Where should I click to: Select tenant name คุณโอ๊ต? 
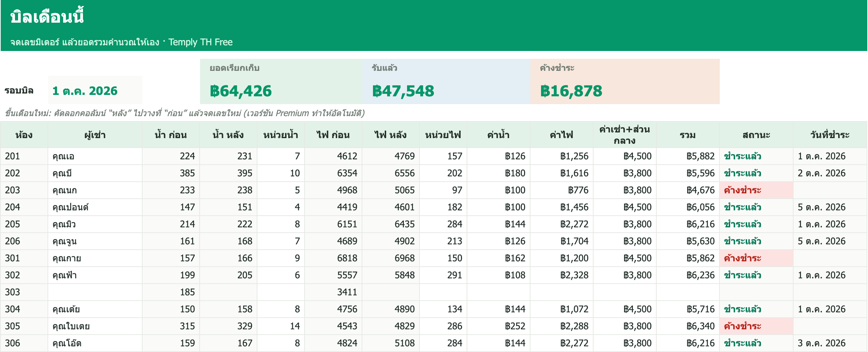pyautogui.click(x=95, y=343)
